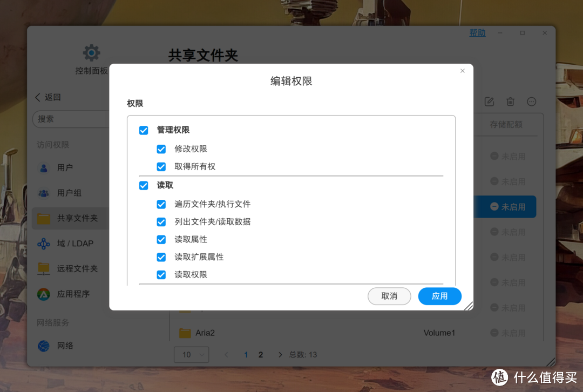Viewport: 583px width, 392px height.
Task: Toggle the 取得所有权 checkbox
Action: (161, 167)
